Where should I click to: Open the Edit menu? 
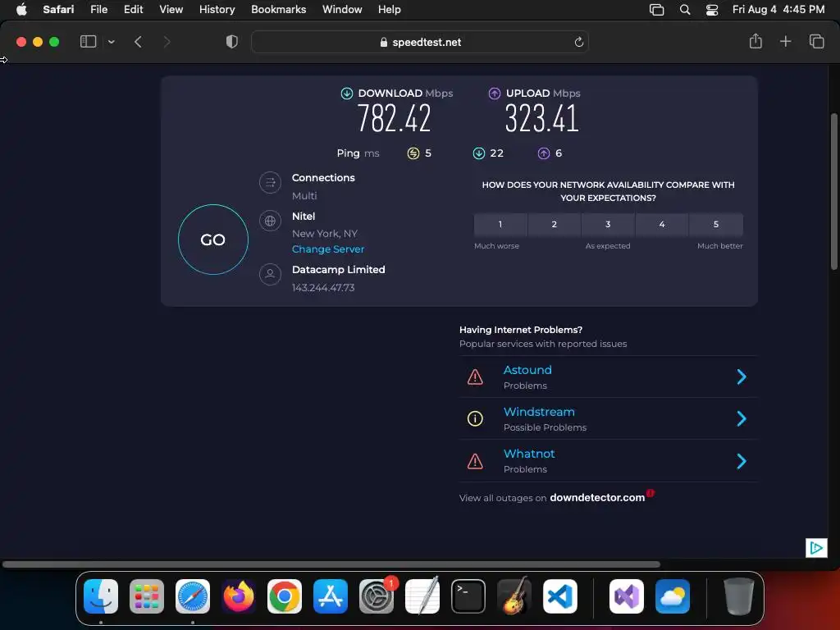[134, 9]
